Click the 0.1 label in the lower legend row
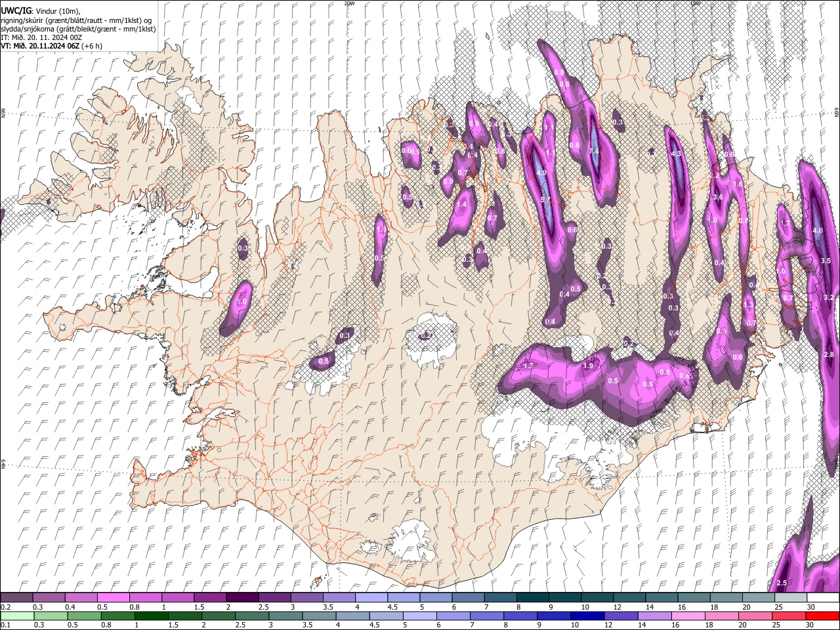Image resolution: width=840 pixels, height=630 pixels. tap(5, 625)
